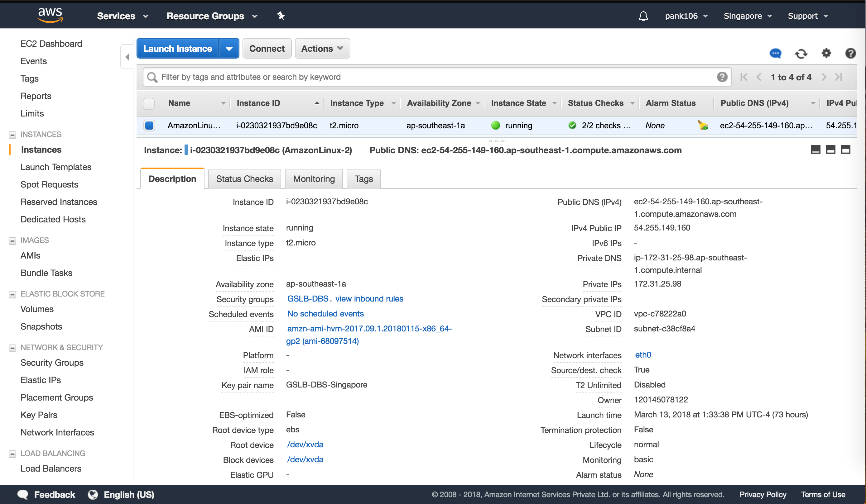Switch to the Monitoring tab
Screen dimensions: 866x504
click(x=313, y=179)
